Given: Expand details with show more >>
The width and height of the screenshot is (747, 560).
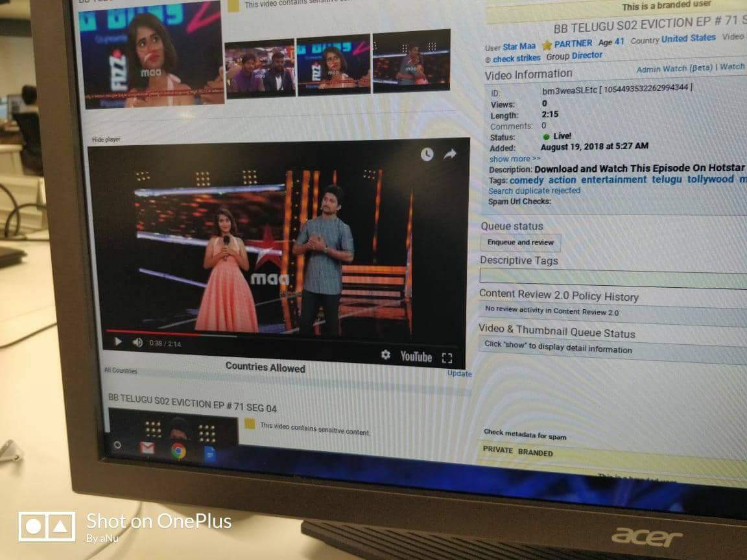Looking at the screenshot, I should (514, 159).
